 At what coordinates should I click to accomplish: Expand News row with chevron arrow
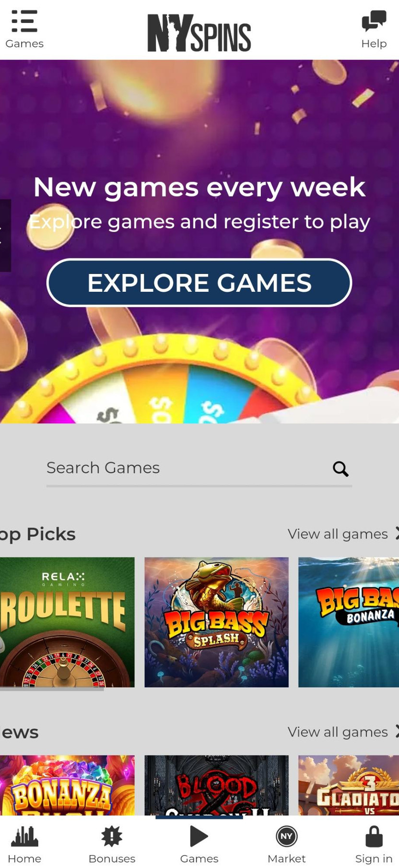(396, 731)
